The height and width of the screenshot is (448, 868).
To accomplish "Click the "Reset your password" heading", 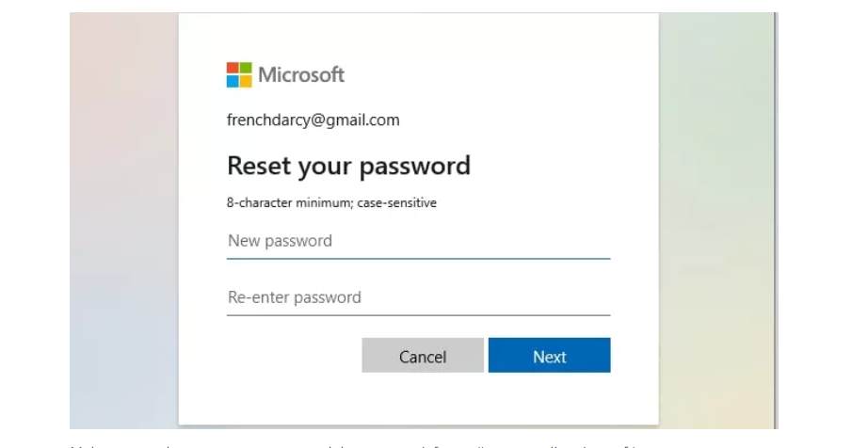I will click(x=348, y=167).
